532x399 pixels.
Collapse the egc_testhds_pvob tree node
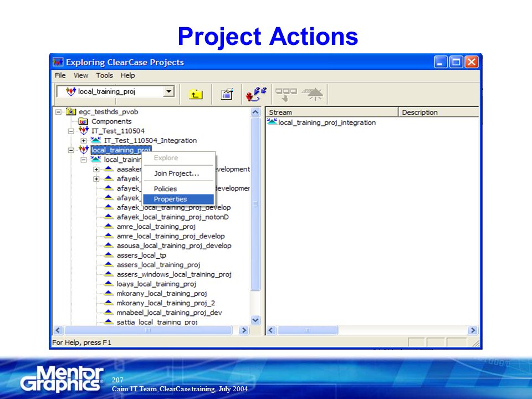58,111
